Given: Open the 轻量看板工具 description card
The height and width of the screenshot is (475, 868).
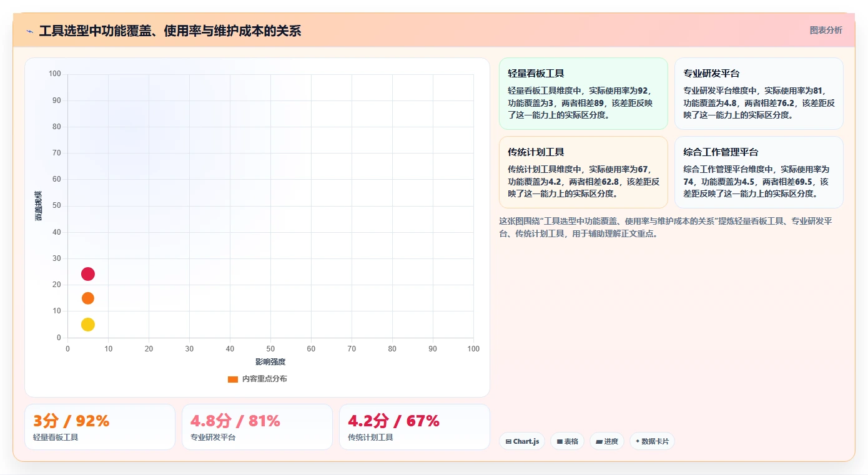Looking at the screenshot, I should point(583,94).
